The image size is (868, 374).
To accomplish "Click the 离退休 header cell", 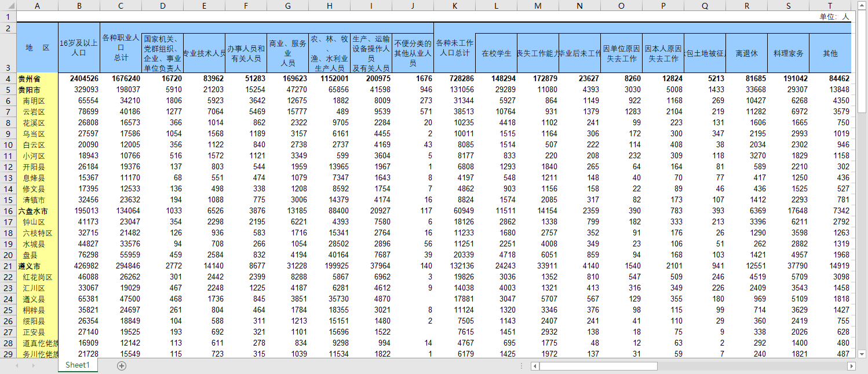I will tap(746, 53).
